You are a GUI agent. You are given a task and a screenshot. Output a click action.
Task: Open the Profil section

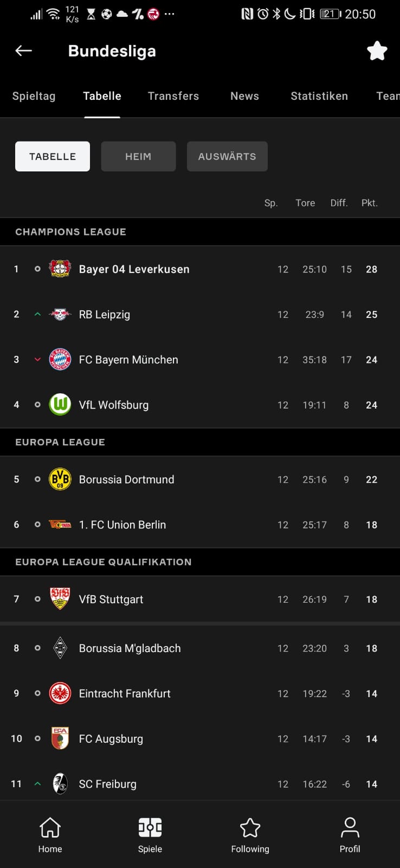pyautogui.click(x=350, y=835)
